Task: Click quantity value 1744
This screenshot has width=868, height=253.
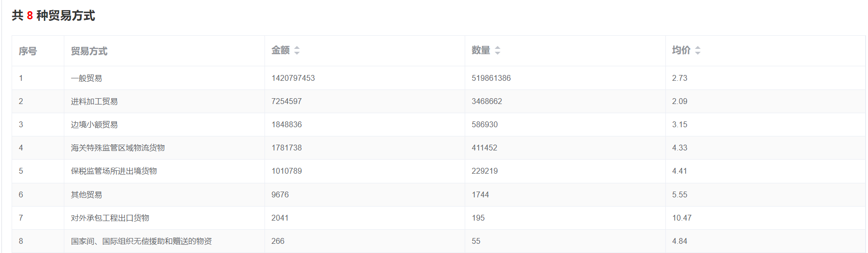Action: [x=480, y=194]
